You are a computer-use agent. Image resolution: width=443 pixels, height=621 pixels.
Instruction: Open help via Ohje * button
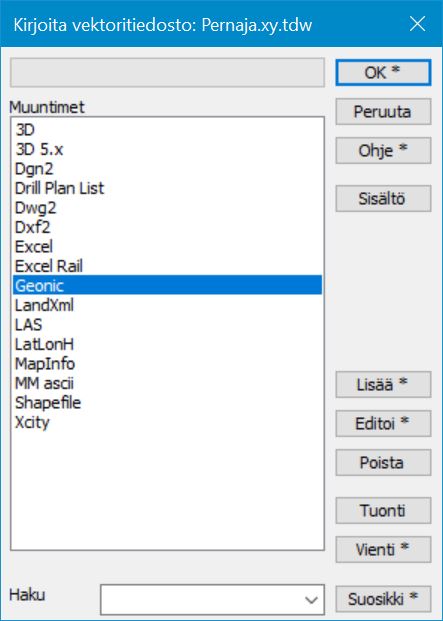(x=383, y=150)
